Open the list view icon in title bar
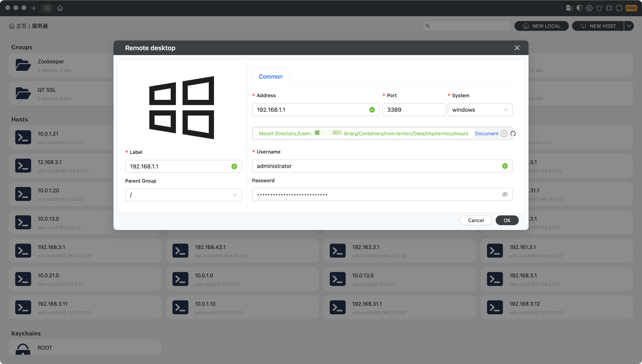The image size is (642, 364). 47,8
